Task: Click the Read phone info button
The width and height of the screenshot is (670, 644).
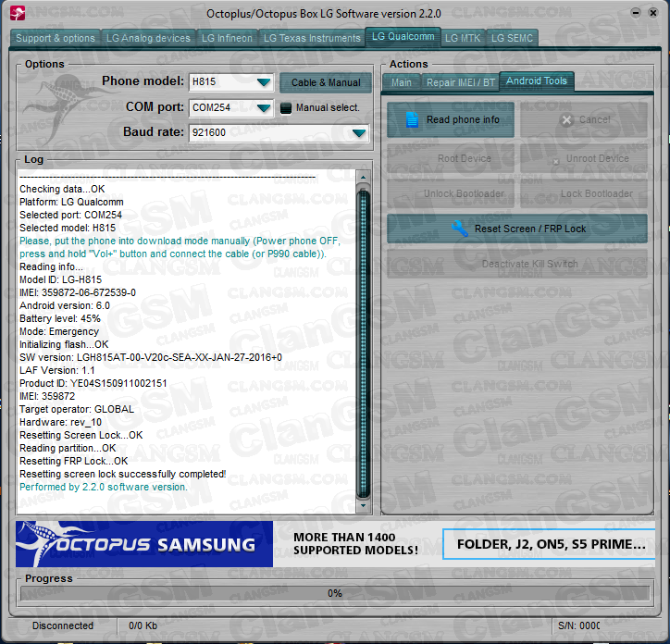Action: click(451, 119)
